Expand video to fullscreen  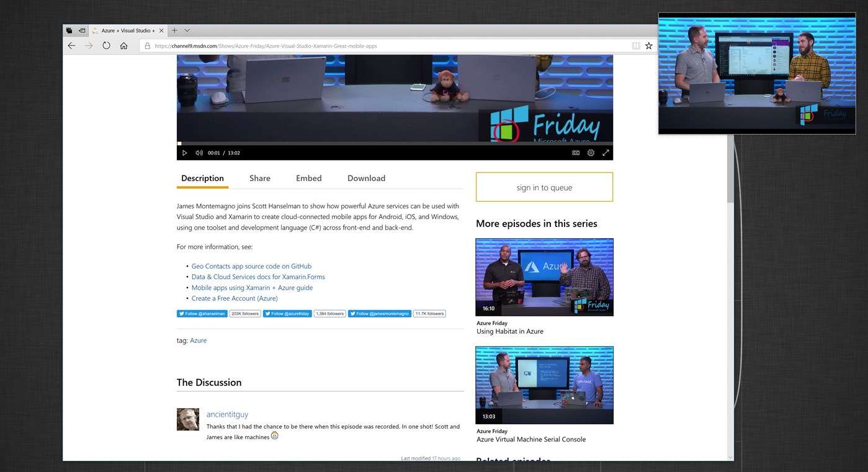pyautogui.click(x=606, y=153)
